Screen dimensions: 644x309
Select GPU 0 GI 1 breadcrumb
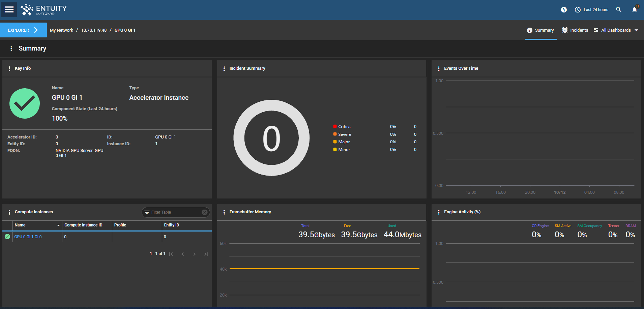125,30
